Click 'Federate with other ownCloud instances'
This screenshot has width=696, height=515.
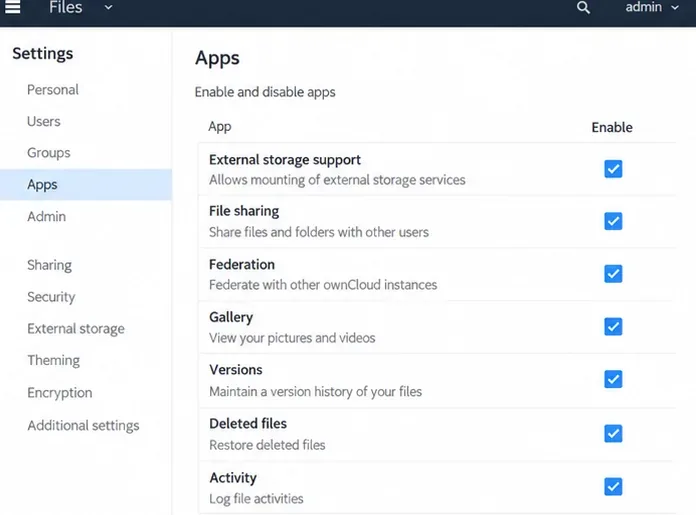coord(323,285)
